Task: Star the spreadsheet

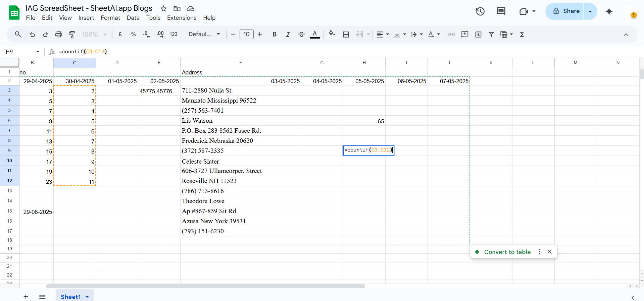Action: [x=163, y=8]
